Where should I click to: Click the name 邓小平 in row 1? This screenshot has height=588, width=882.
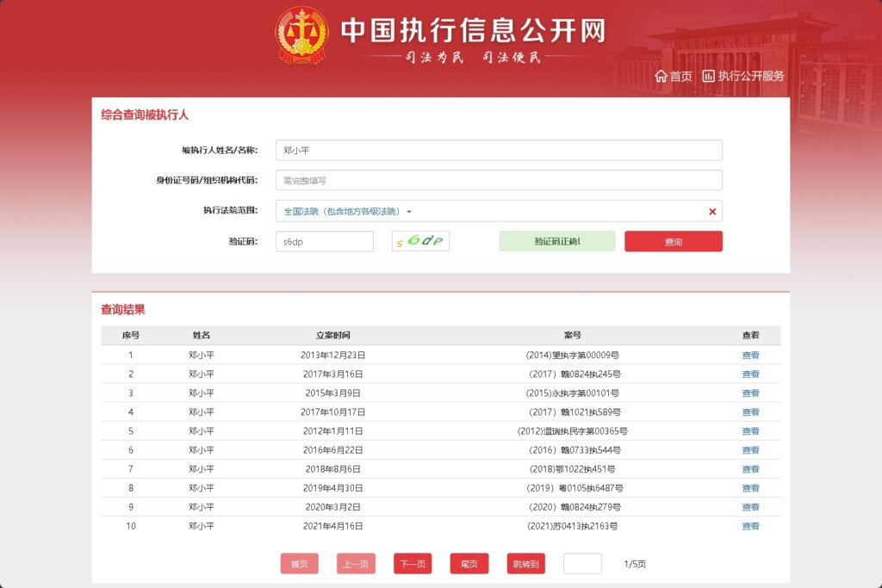pos(201,356)
